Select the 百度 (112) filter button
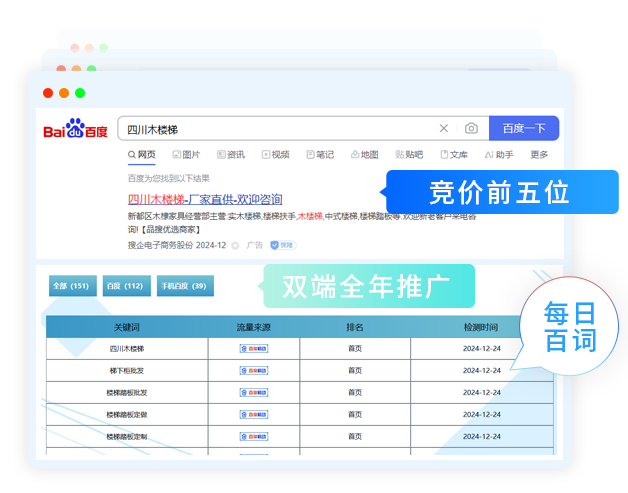Screen dimensions: 628x493 point(127,286)
